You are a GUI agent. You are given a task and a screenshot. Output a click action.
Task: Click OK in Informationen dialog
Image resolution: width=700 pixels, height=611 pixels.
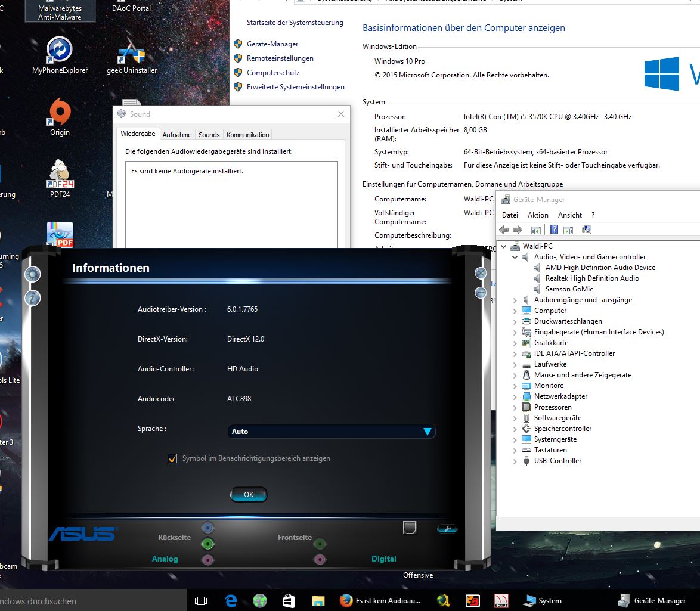pyautogui.click(x=249, y=495)
